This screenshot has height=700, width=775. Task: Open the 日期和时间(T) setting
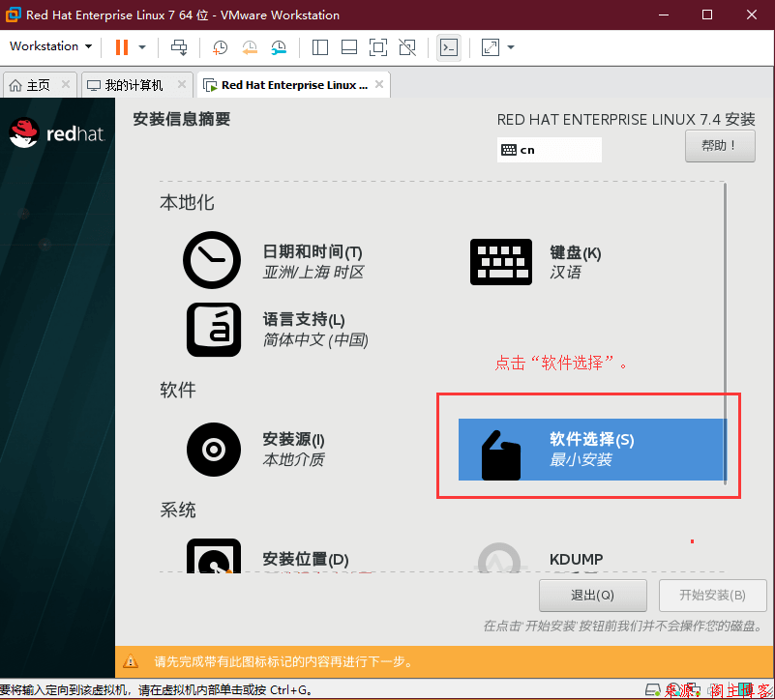pyautogui.click(x=313, y=252)
